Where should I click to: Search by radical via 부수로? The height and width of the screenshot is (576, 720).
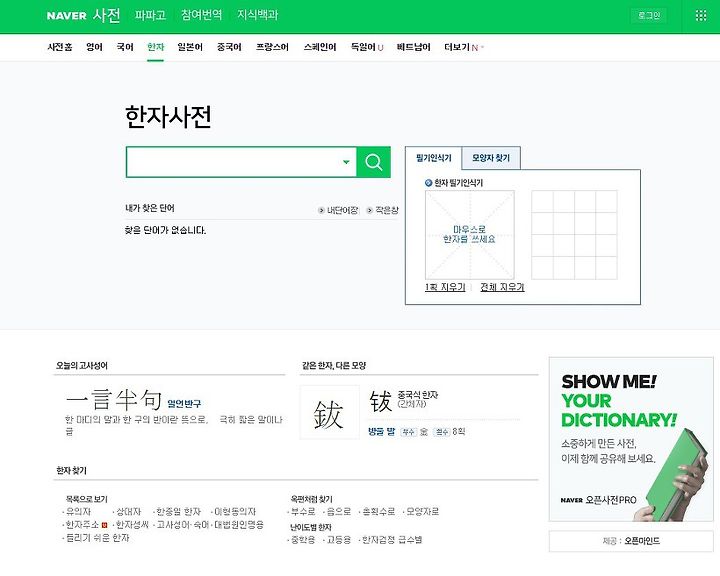[x=303, y=511]
